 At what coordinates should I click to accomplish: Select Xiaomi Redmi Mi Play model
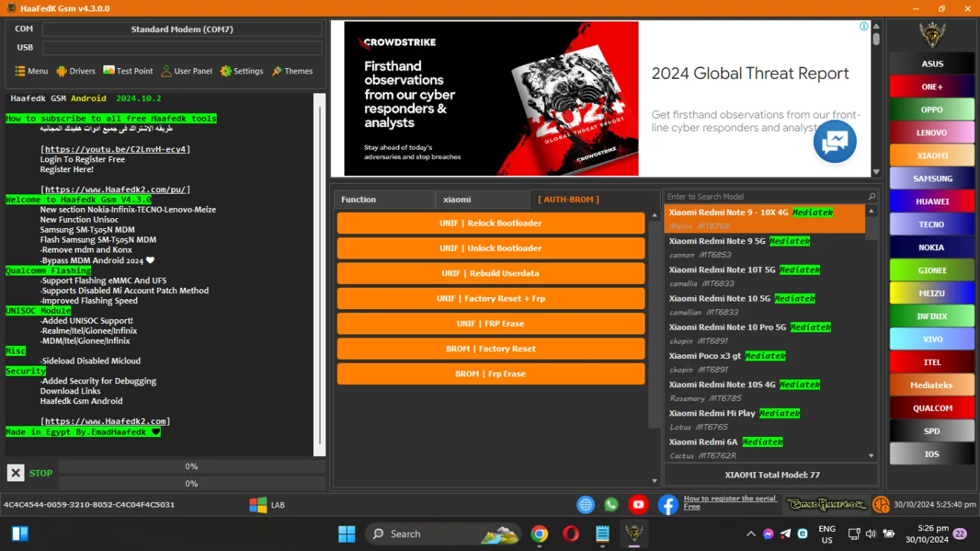point(764,419)
